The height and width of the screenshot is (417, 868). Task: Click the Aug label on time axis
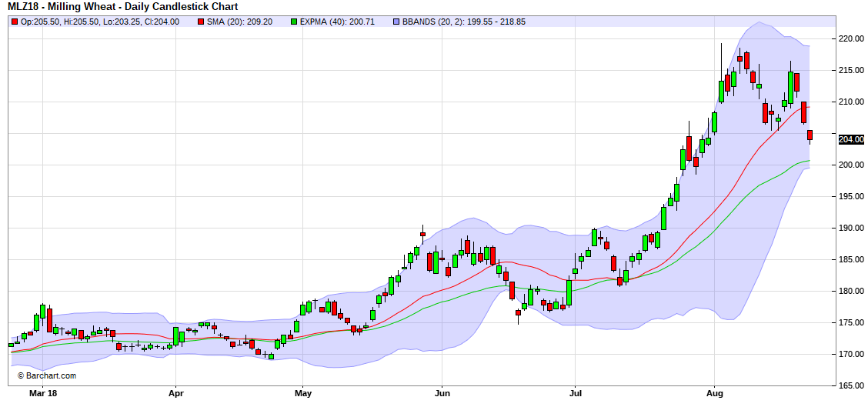click(715, 393)
